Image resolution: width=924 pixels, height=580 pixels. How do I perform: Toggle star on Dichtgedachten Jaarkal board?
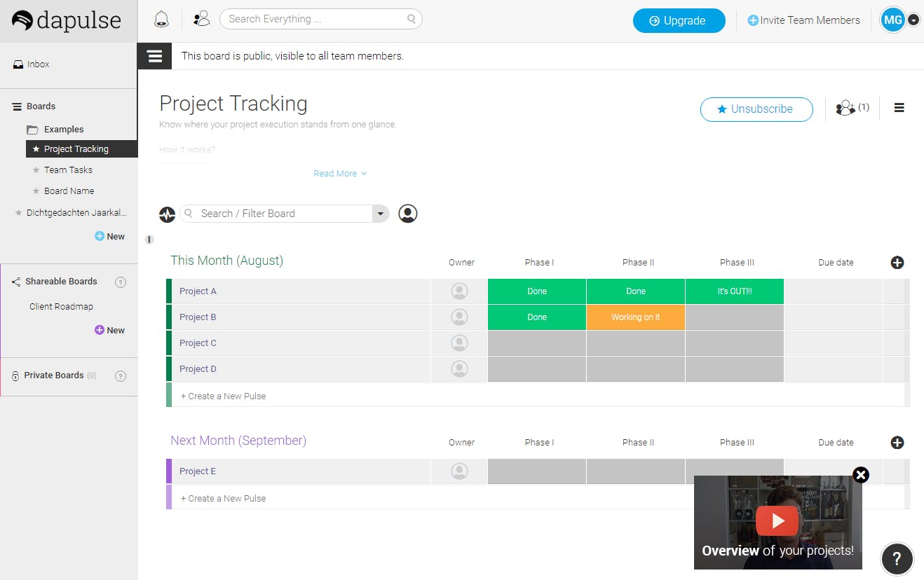click(19, 213)
